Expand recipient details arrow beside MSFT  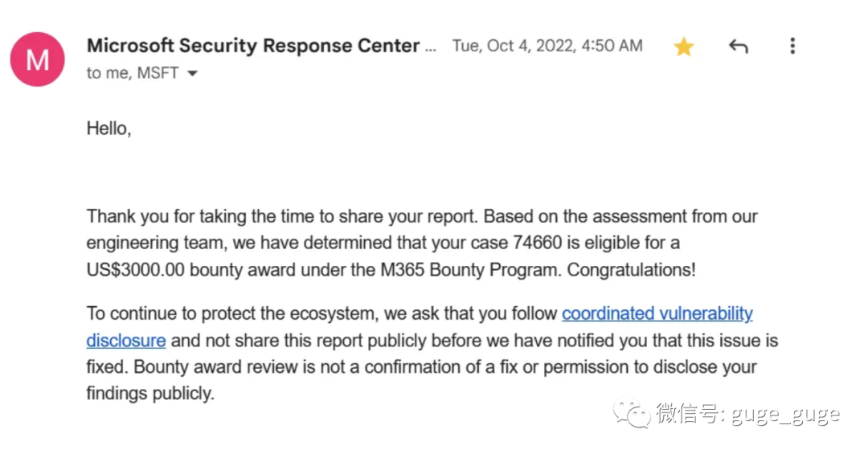(x=192, y=73)
